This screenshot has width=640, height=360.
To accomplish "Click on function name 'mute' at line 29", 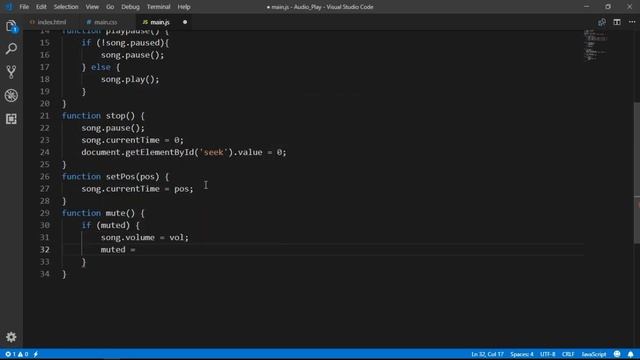I will pos(116,213).
